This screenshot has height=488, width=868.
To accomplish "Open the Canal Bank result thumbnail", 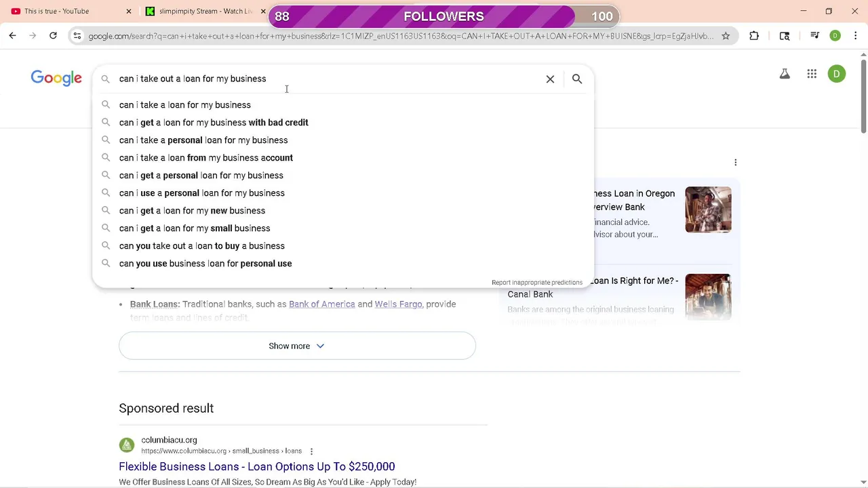I will coord(708,296).
